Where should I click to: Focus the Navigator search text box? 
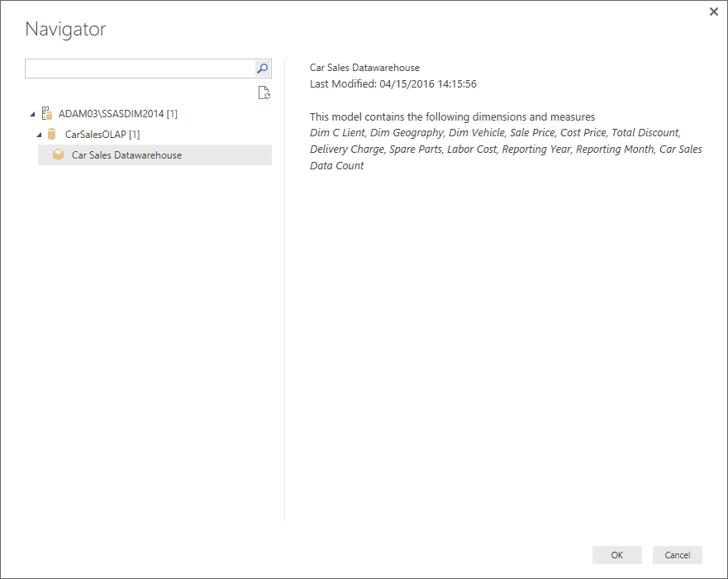(x=140, y=69)
